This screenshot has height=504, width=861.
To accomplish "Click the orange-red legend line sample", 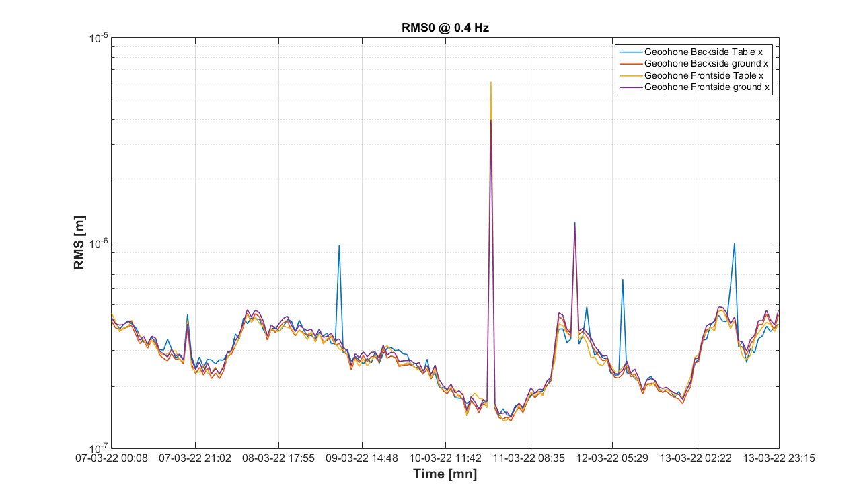I will pos(630,63).
